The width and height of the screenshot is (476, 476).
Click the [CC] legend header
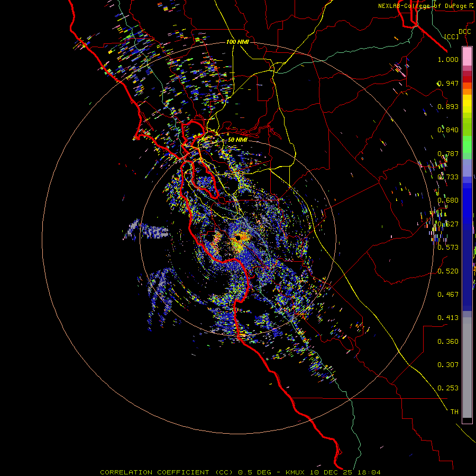451,36
